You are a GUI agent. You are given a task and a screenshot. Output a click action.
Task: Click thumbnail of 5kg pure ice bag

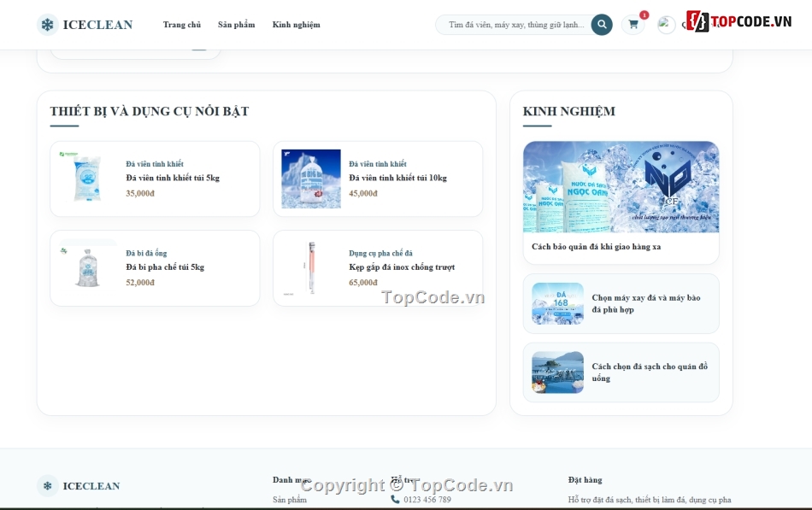click(x=88, y=179)
